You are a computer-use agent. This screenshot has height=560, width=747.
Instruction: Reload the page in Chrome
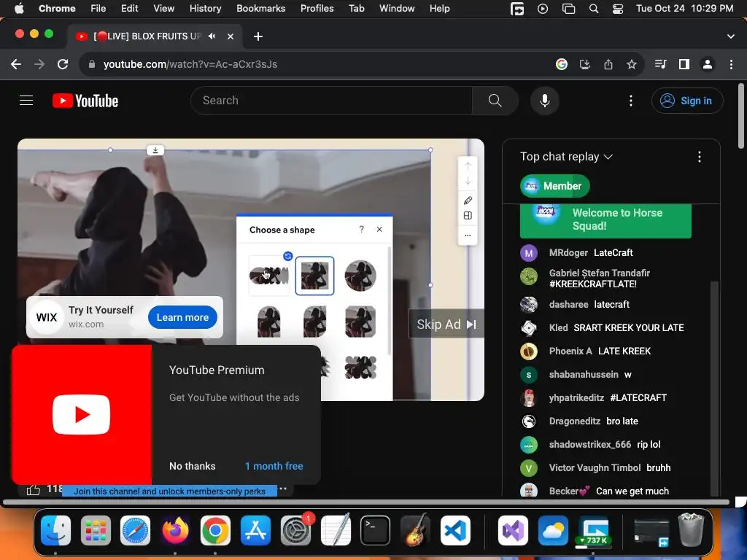tap(63, 64)
